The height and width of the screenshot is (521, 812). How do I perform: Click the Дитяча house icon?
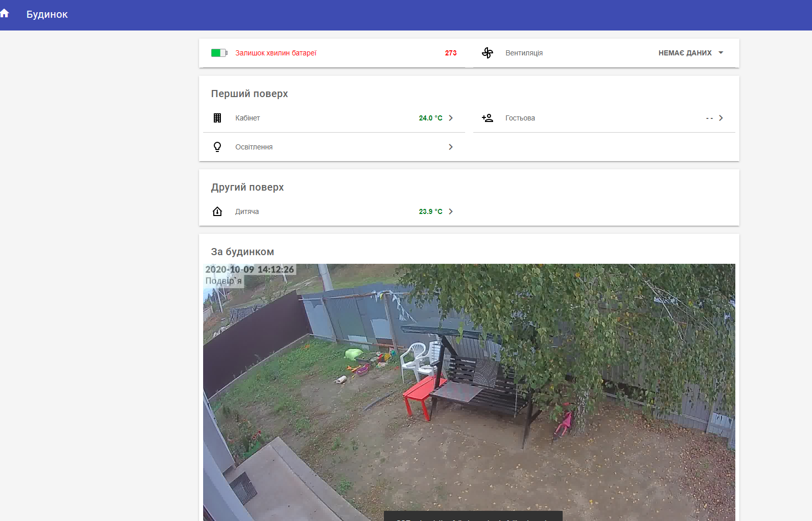pyautogui.click(x=217, y=211)
